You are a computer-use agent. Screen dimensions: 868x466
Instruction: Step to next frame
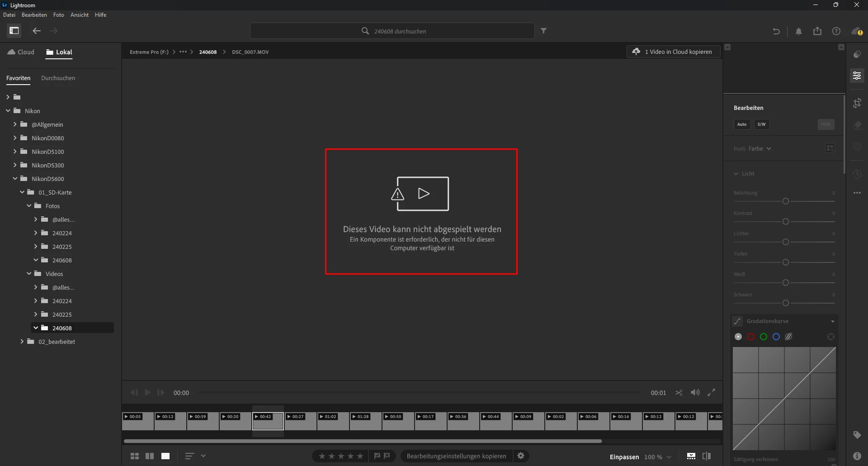tap(161, 393)
